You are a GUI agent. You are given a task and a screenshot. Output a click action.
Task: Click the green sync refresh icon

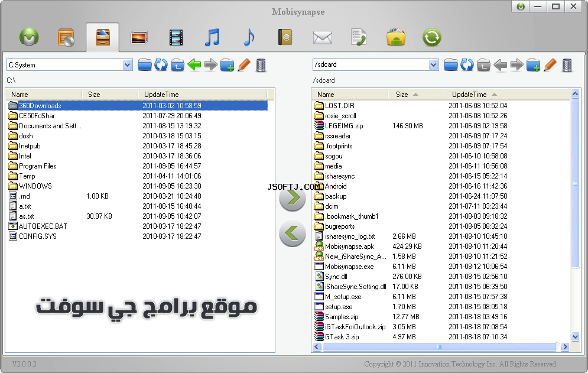point(431,37)
